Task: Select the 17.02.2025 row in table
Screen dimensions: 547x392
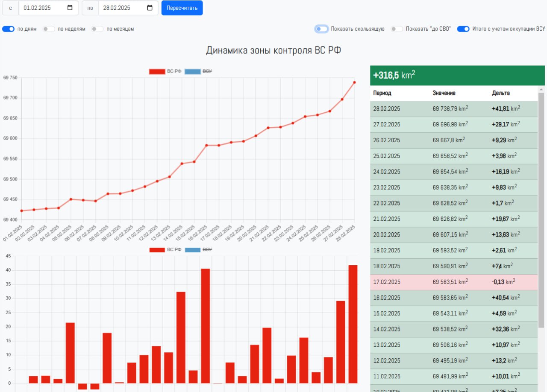Action: 453,282
